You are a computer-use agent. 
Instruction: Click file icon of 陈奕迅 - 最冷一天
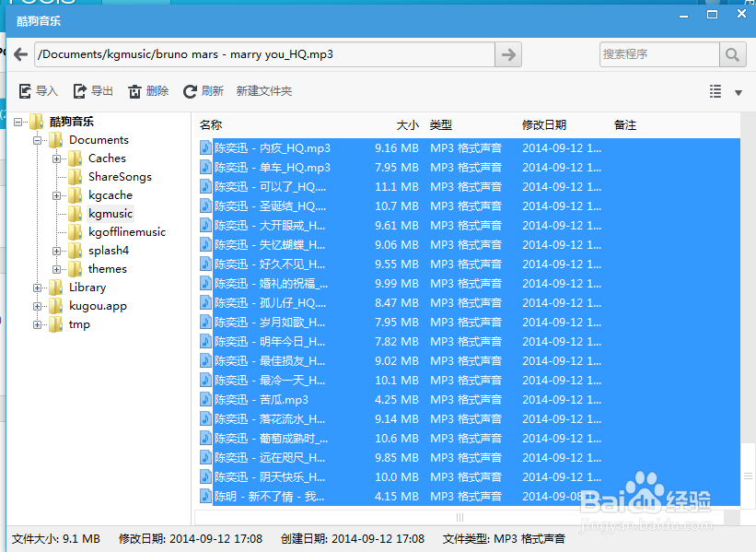[x=206, y=380]
